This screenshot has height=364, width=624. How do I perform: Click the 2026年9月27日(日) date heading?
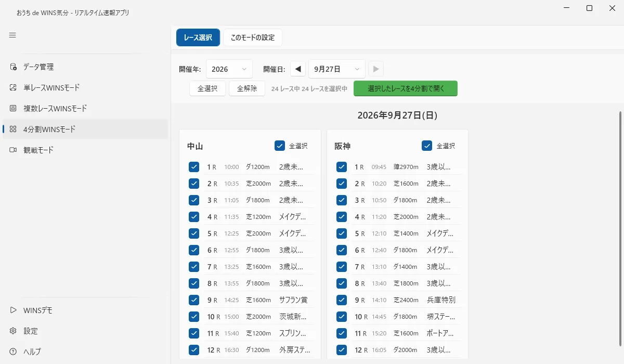pyautogui.click(x=397, y=115)
